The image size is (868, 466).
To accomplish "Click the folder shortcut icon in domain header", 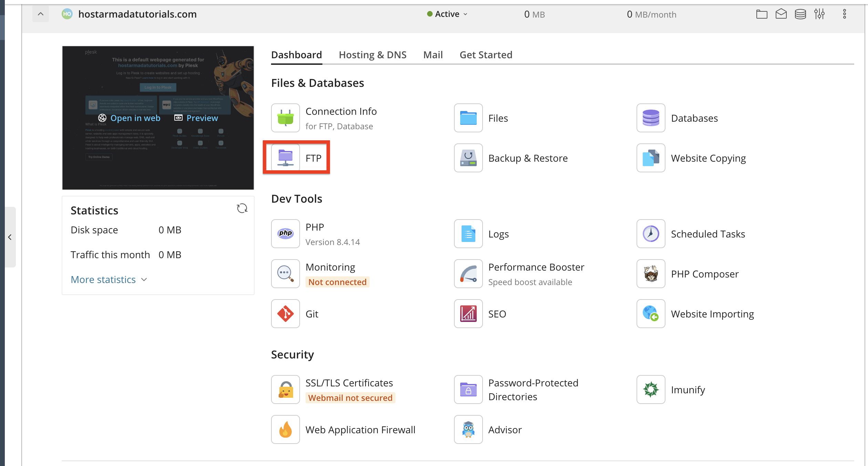I will (762, 14).
